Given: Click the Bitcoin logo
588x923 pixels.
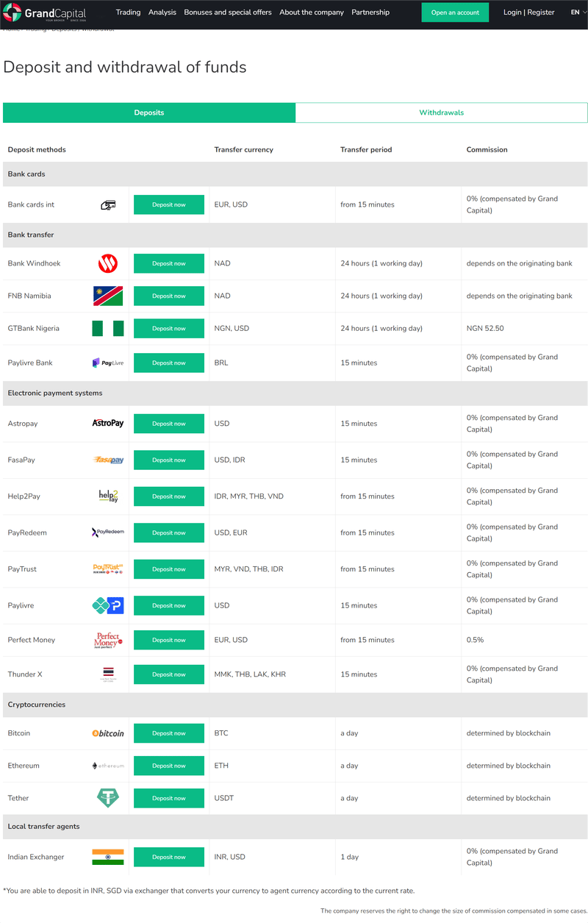Looking at the screenshot, I should [x=108, y=733].
